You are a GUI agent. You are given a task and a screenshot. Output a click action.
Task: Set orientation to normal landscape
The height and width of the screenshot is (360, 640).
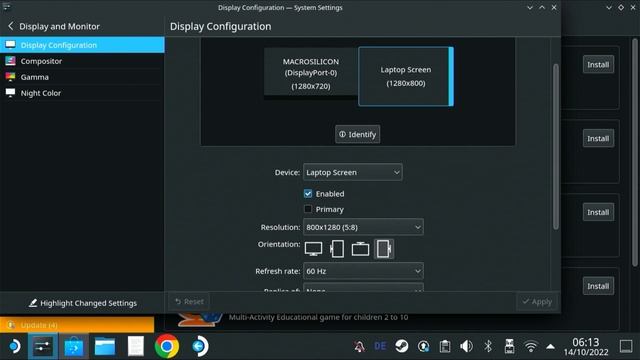pyautogui.click(x=313, y=249)
